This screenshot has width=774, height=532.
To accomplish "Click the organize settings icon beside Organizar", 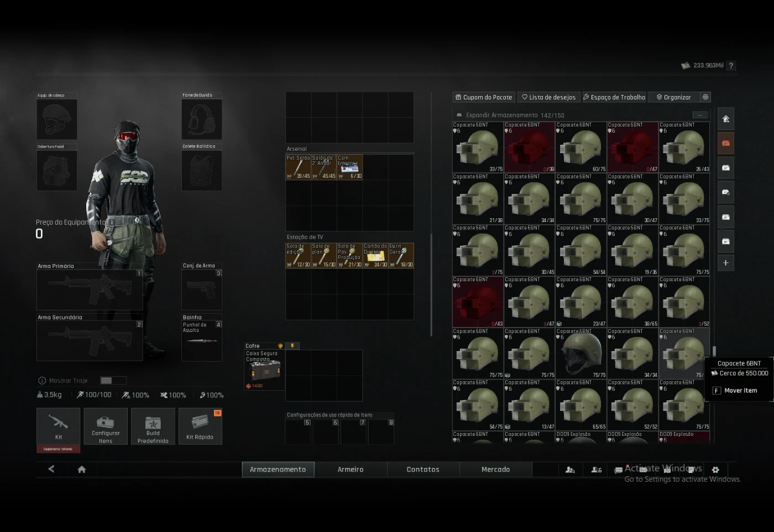I will coord(705,97).
